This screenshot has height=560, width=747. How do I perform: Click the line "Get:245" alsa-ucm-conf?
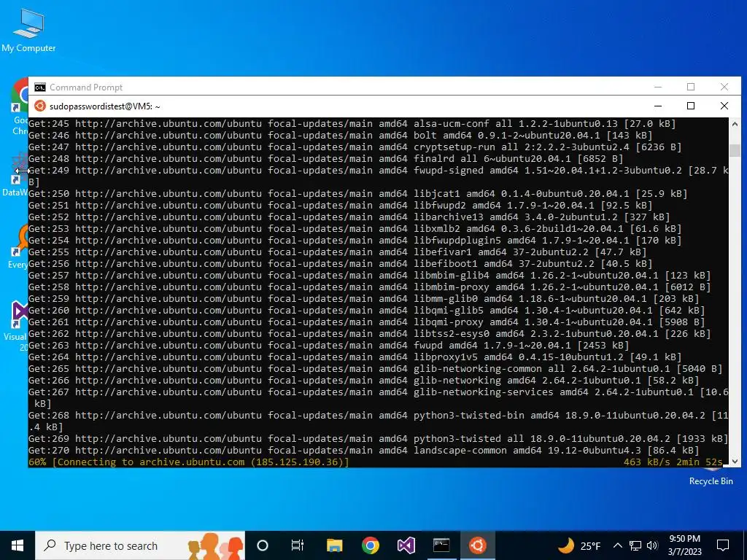click(x=352, y=124)
